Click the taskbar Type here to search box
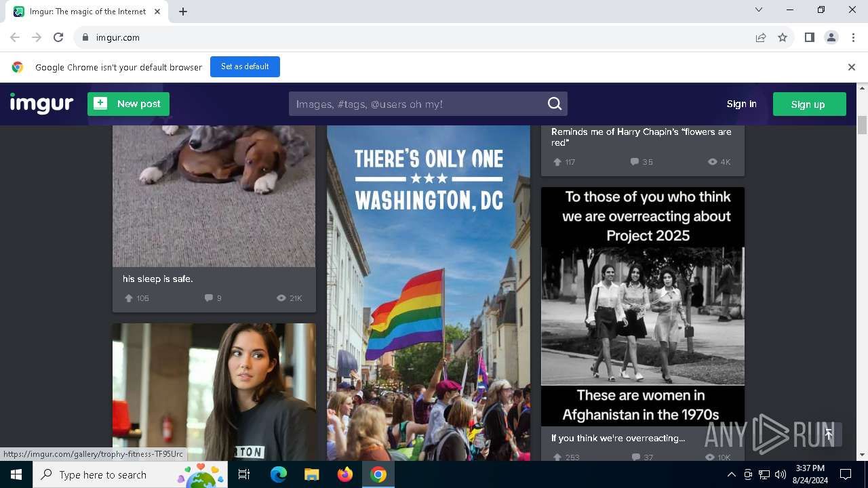The image size is (868, 488). click(130, 474)
